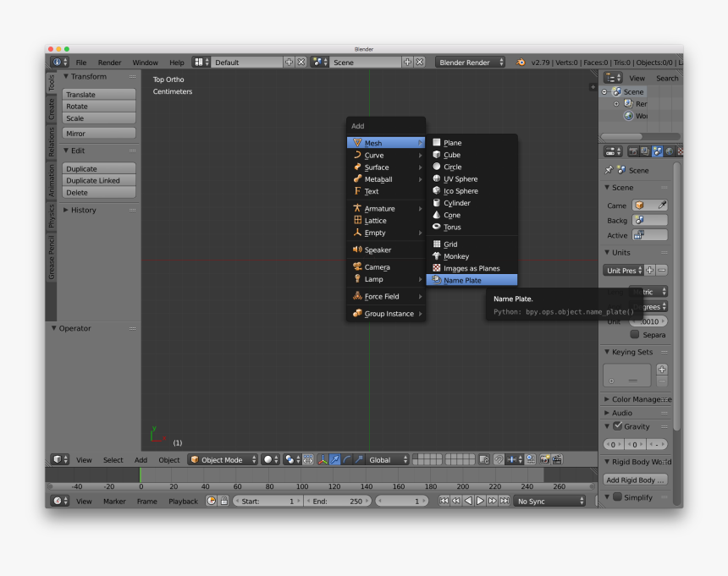Add a Torus mesh
728x576 pixels.
[x=472, y=227]
